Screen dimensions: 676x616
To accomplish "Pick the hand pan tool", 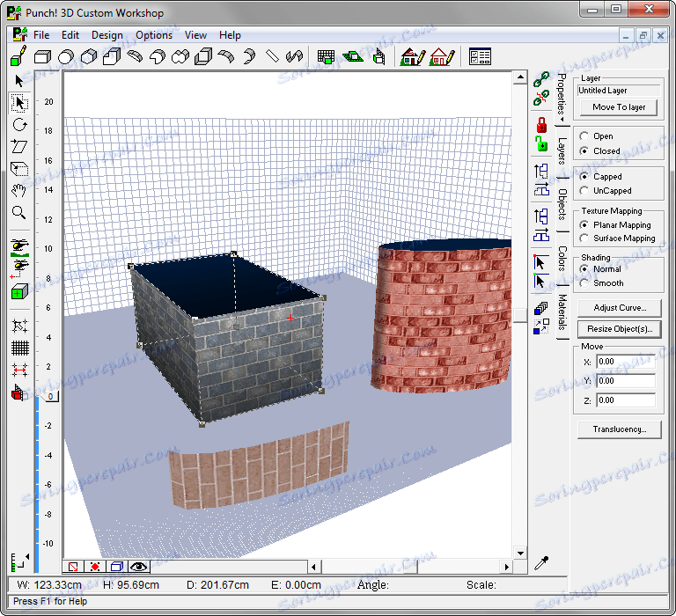I will coord(19,190).
